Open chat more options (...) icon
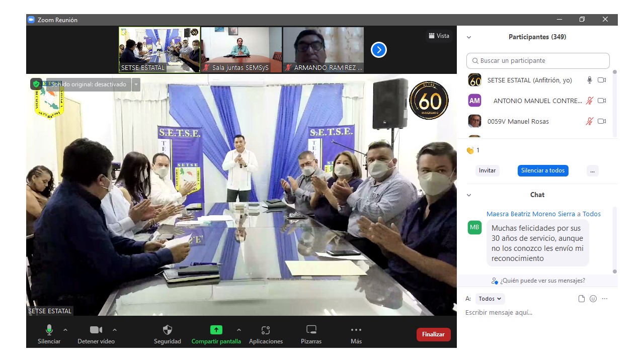The width and height of the screenshot is (644, 362). point(605,299)
